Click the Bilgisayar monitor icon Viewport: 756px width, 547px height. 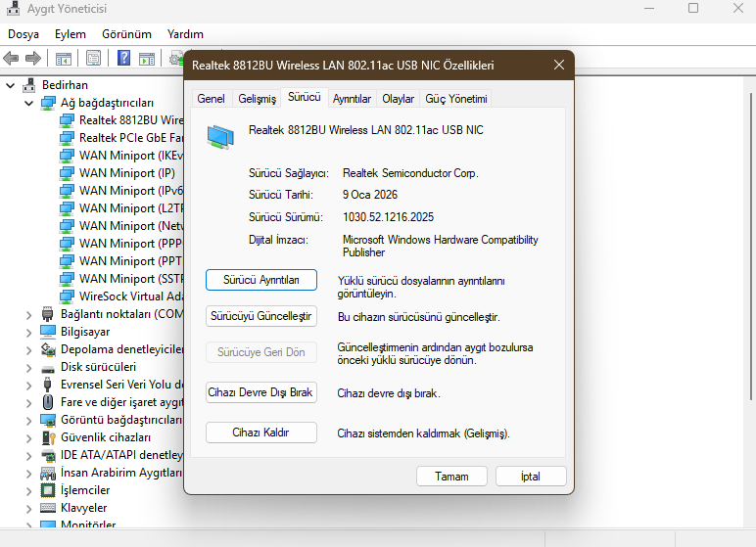(48, 332)
